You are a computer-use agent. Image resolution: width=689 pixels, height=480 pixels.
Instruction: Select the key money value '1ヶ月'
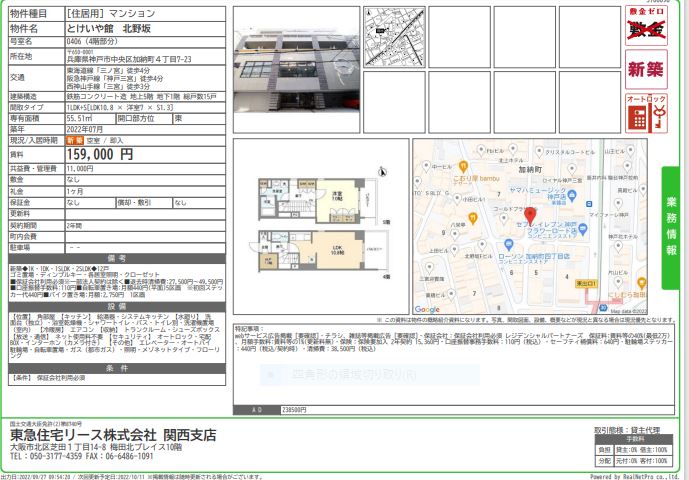click(75, 191)
